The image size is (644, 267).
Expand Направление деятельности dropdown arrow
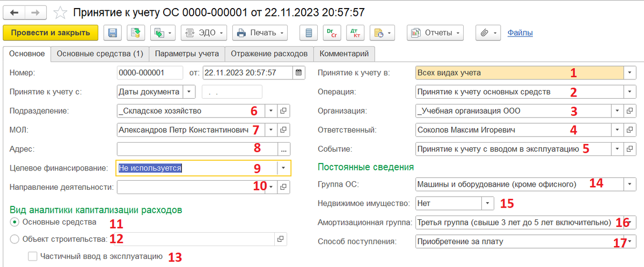(272, 187)
